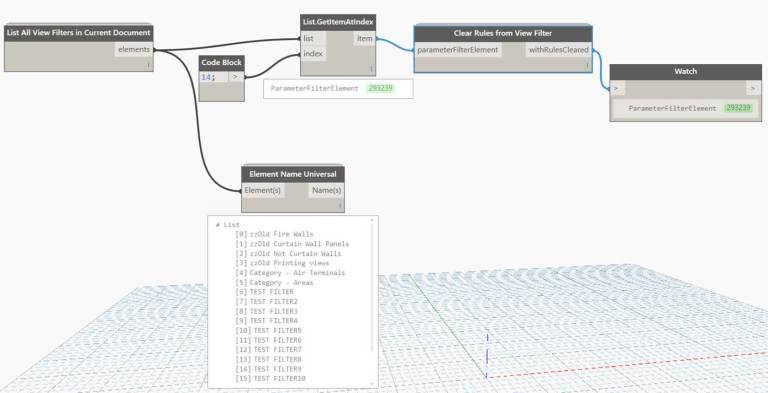Select row TEST FILTER8

268,359
